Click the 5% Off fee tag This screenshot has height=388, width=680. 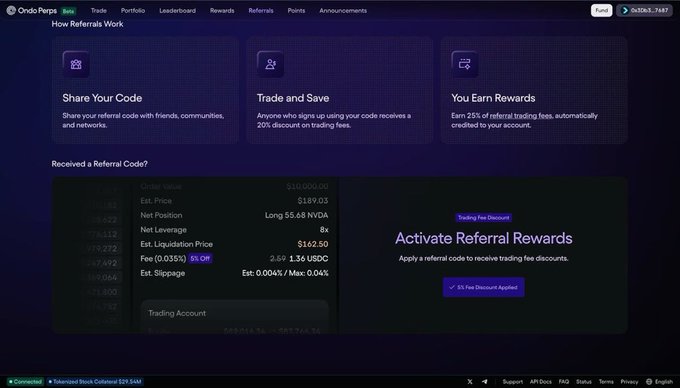point(200,258)
